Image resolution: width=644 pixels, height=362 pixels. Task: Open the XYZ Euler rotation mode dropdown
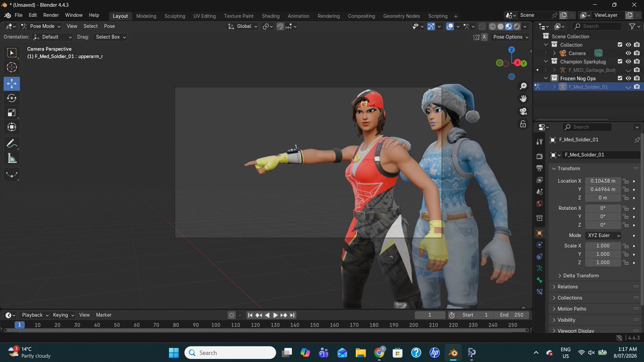tap(603, 235)
